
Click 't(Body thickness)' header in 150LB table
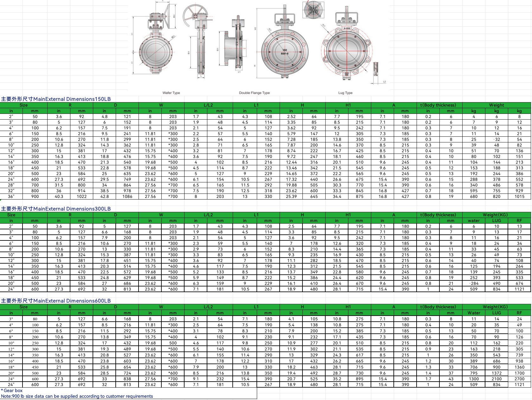tap(439, 105)
